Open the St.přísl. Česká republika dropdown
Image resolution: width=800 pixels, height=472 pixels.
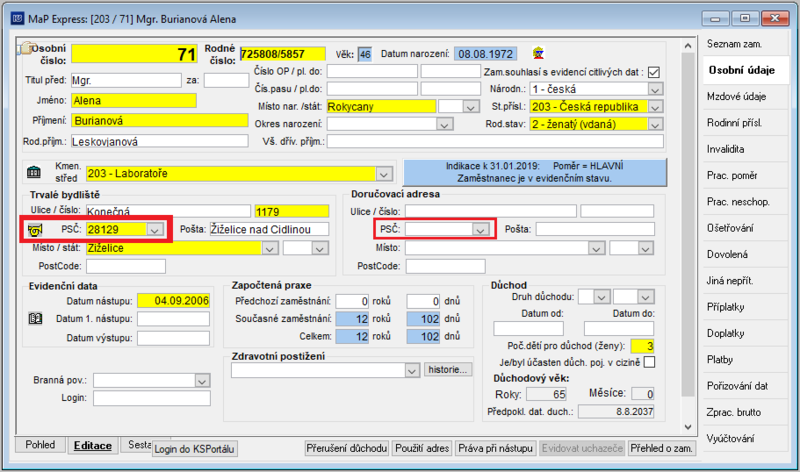click(655, 107)
